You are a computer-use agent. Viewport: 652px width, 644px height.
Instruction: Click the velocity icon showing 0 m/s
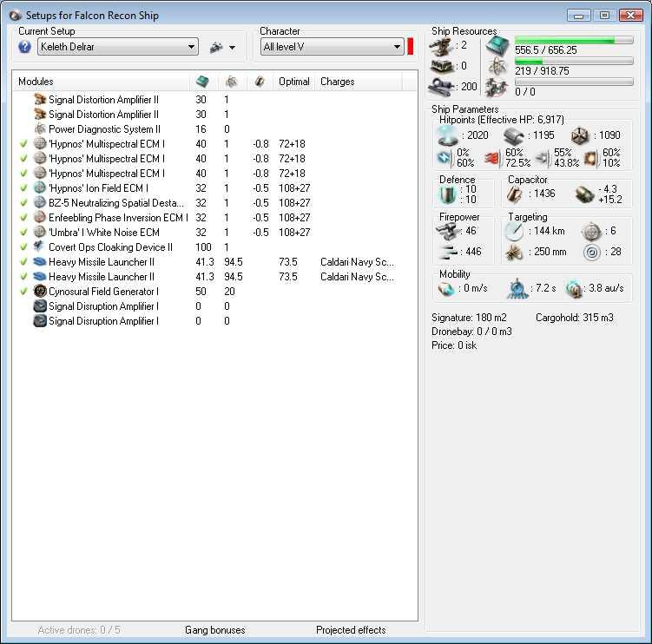pyautogui.click(x=446, y=288)
